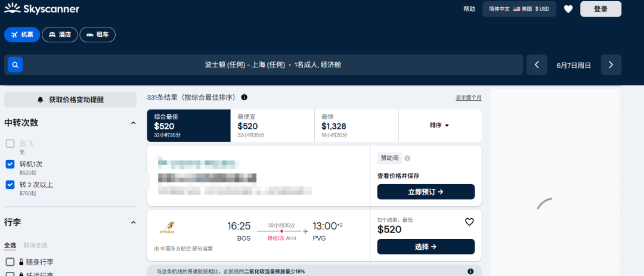
Task: Uncheck the 转机1次 checkbox
Action: pos(10,164)
